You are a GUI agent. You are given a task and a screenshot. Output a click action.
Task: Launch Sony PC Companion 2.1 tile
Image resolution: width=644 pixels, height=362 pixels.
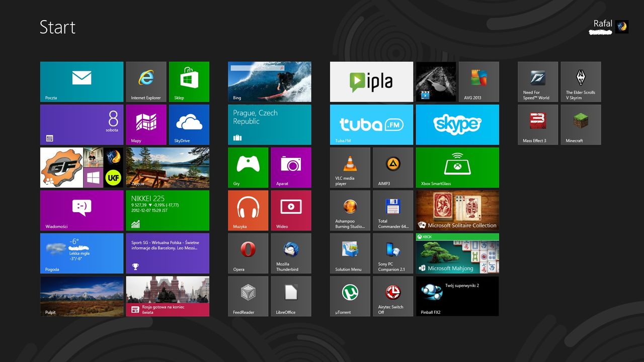coord(393,253)
